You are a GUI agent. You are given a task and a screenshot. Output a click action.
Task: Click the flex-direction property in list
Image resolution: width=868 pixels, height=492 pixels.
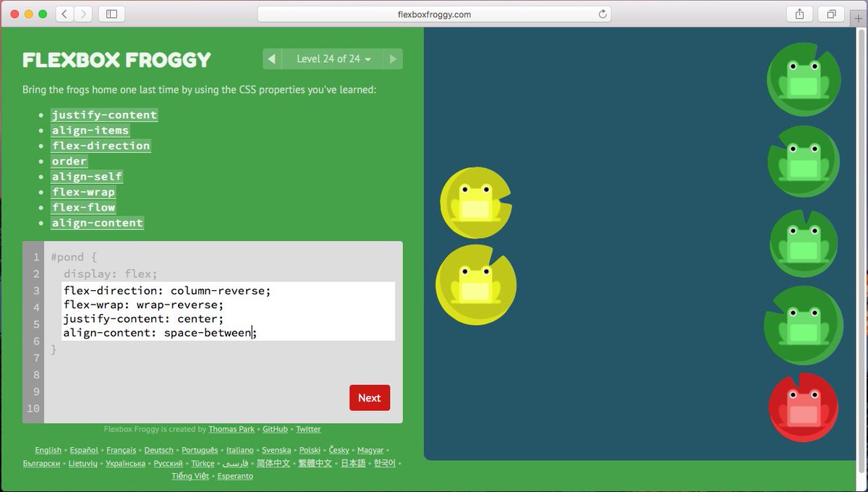click(101, 145)
